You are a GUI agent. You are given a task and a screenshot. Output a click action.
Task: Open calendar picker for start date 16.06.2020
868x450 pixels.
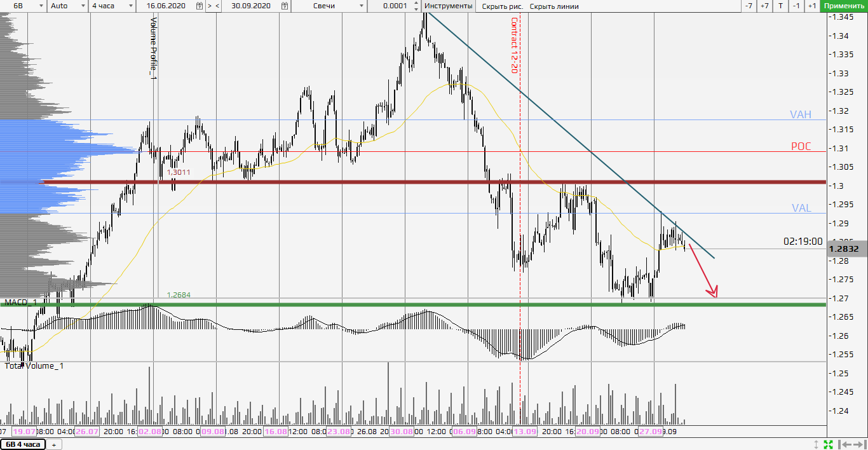tap(200, 6)
